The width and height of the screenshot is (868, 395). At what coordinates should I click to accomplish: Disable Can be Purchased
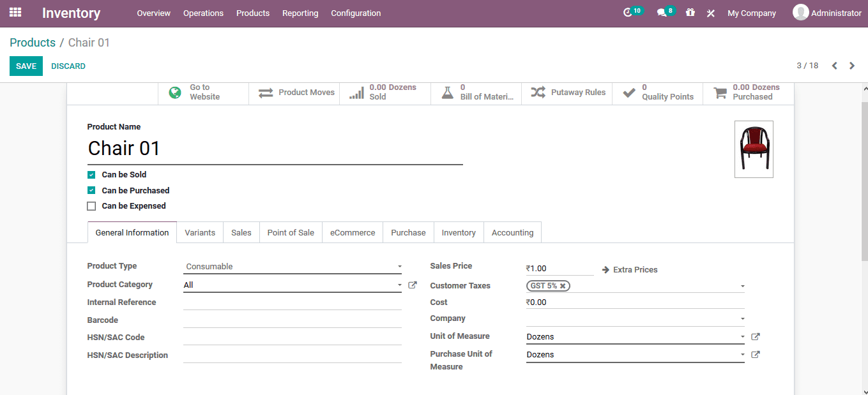(91, 190)
